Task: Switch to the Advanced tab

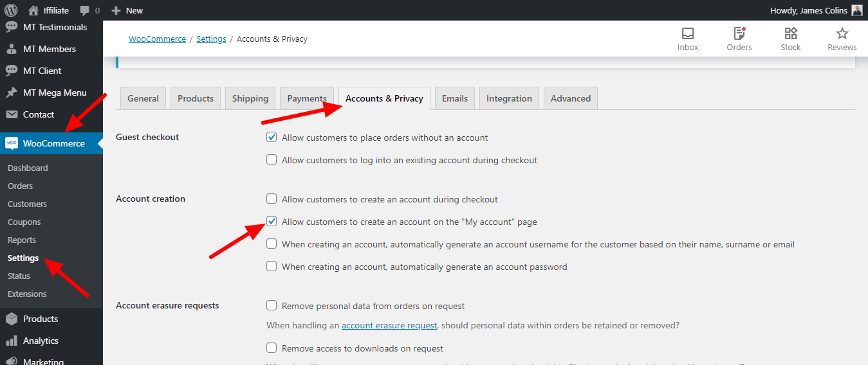Action: [571, 98]
